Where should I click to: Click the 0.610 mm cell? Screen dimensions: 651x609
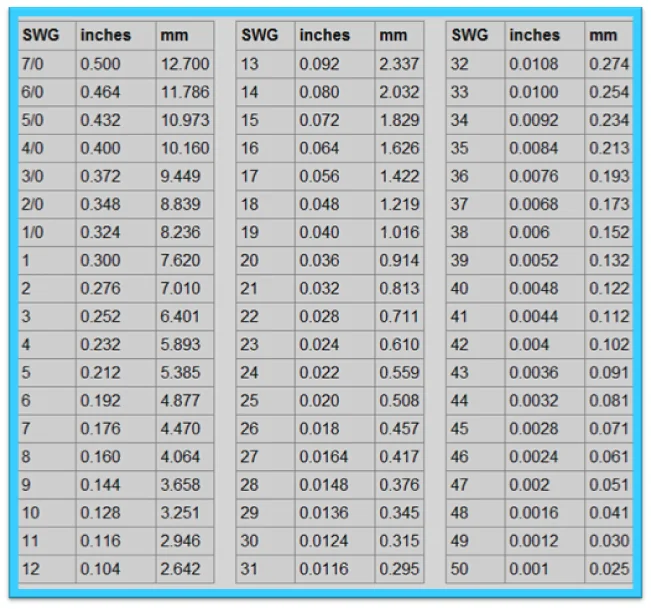click(x=399, y=345)
